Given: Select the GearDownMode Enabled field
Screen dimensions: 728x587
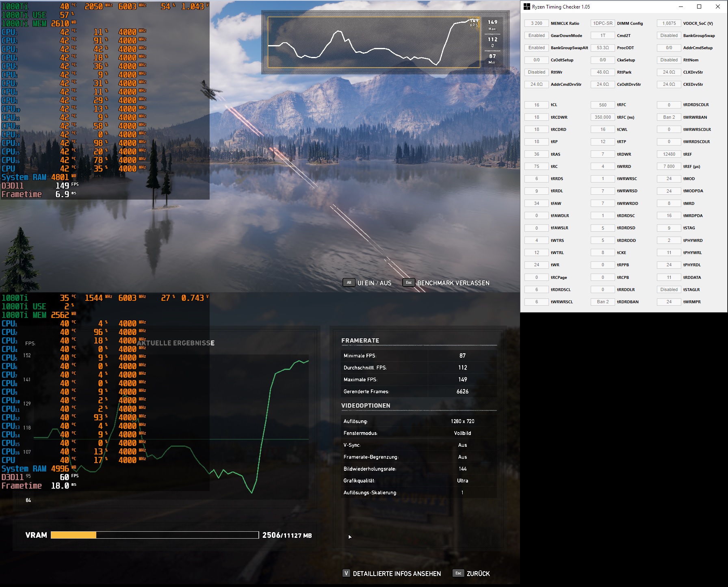Looking at the screenshot, I should coord(537,35).
